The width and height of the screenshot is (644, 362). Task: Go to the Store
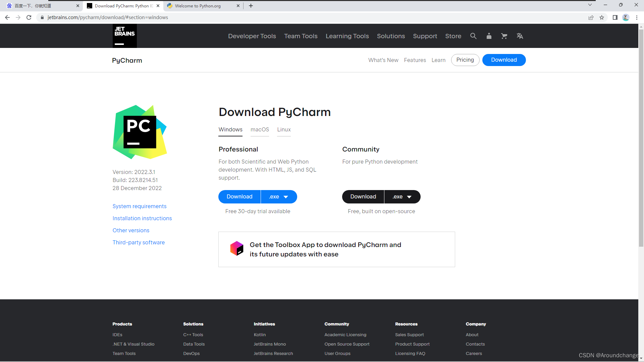tap(453, 36)
